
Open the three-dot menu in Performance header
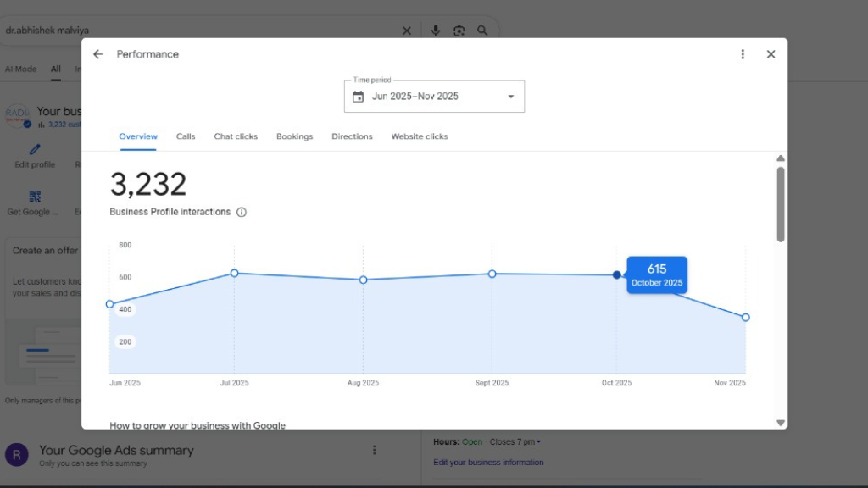[x=743, y=54]
